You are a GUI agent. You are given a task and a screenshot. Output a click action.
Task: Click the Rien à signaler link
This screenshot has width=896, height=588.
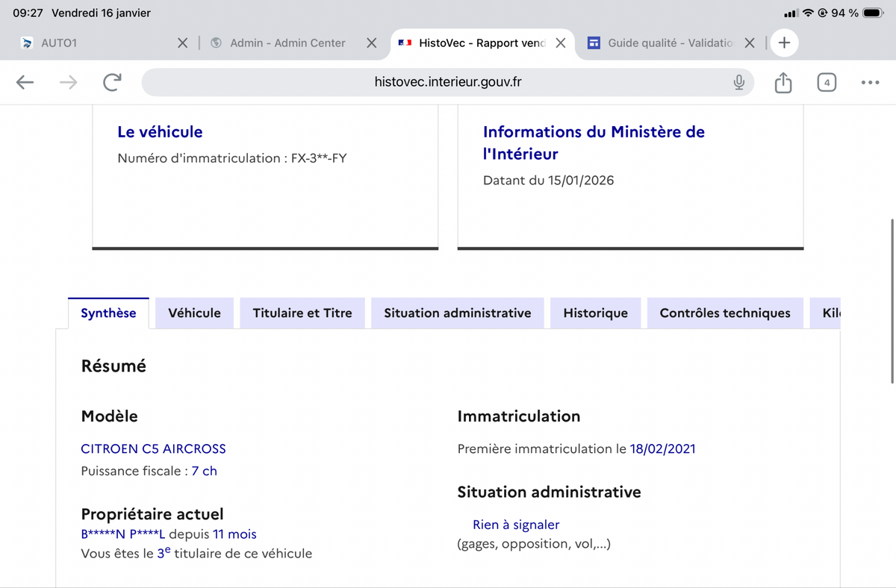pos(516,525)
